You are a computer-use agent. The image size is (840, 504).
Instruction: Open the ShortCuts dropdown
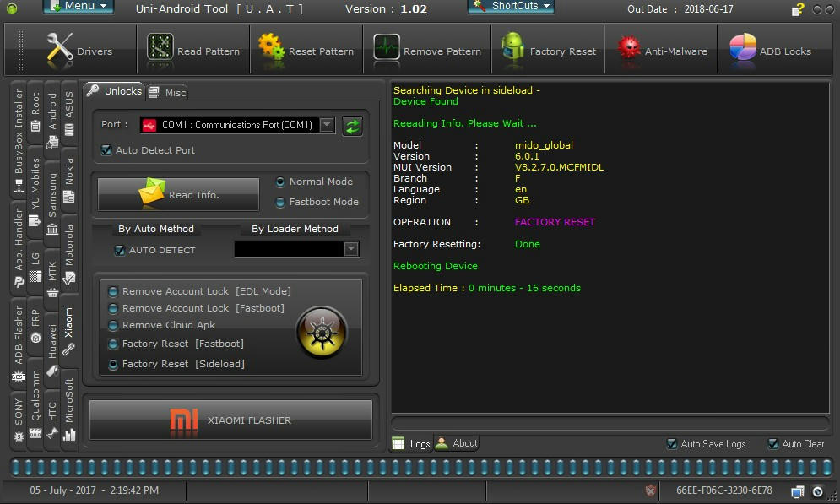[x=511, y=6]
